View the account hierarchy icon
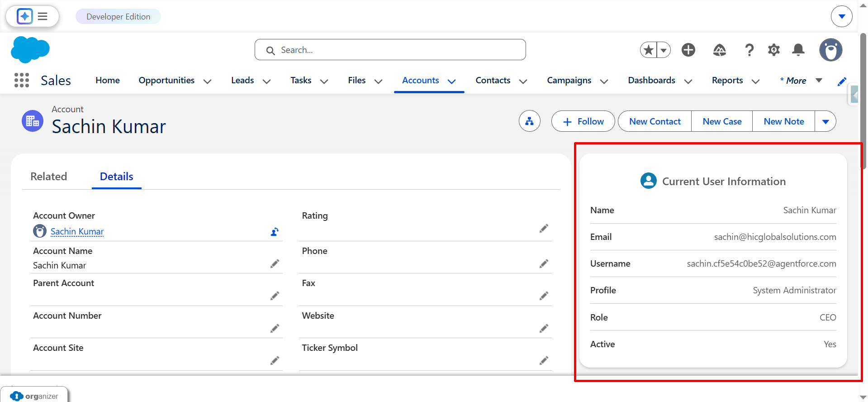Image resolution: width=868 pixels, height=402 pixels. 529,121
